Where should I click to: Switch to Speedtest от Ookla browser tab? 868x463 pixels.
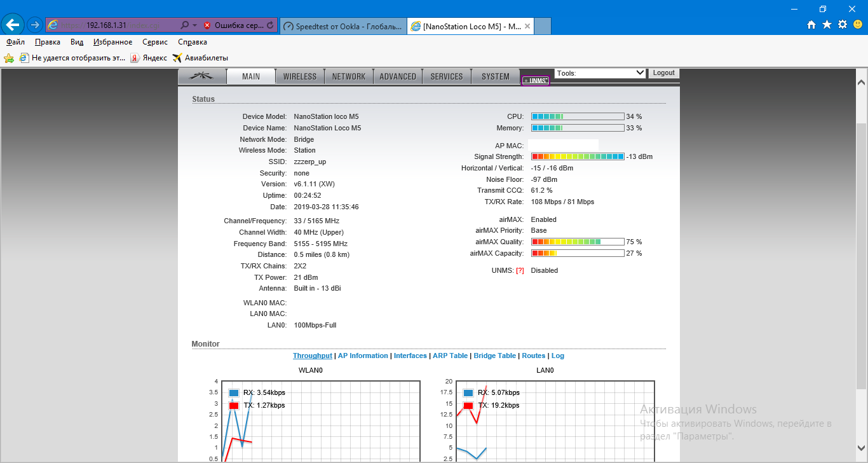pos(342,26)
